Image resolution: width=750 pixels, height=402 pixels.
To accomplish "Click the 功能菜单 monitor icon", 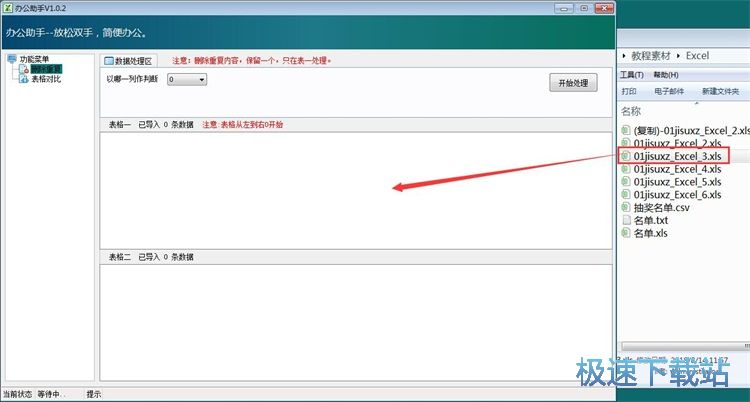I will (x=12, y=59).
